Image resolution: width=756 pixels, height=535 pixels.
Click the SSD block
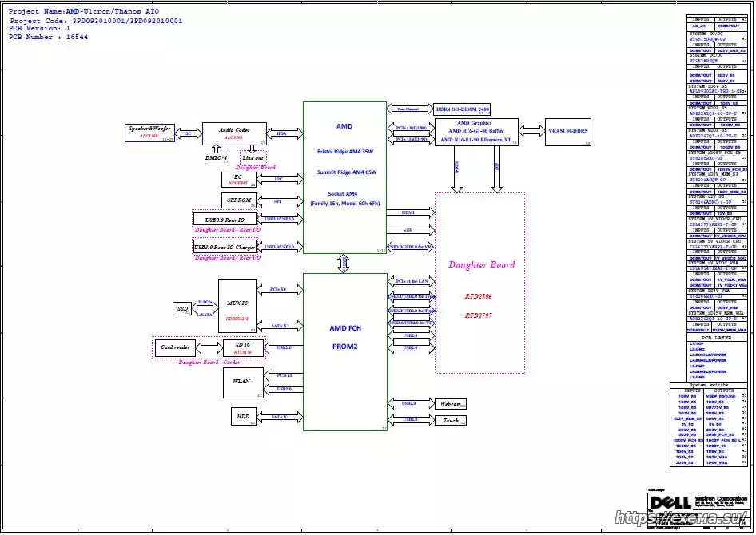(181, 308)
